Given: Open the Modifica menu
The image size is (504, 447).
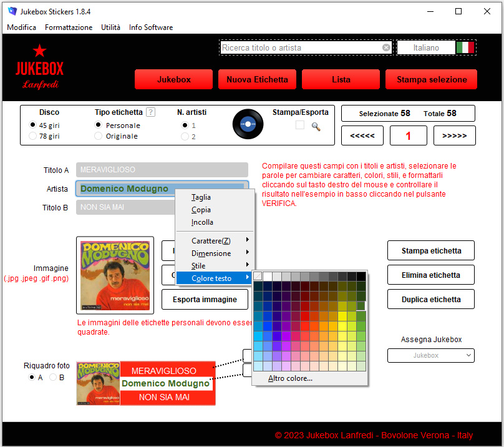Looking at the screenshot, I should (x=22, y=27).
